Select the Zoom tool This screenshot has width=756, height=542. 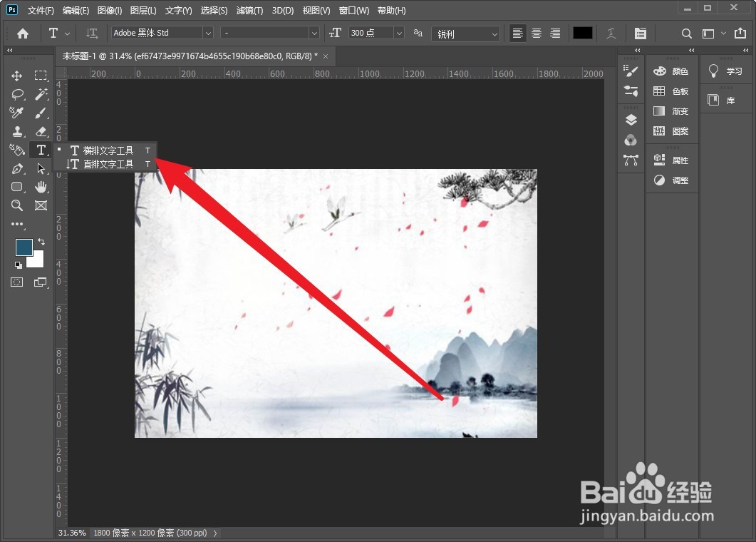coord(17,205)
